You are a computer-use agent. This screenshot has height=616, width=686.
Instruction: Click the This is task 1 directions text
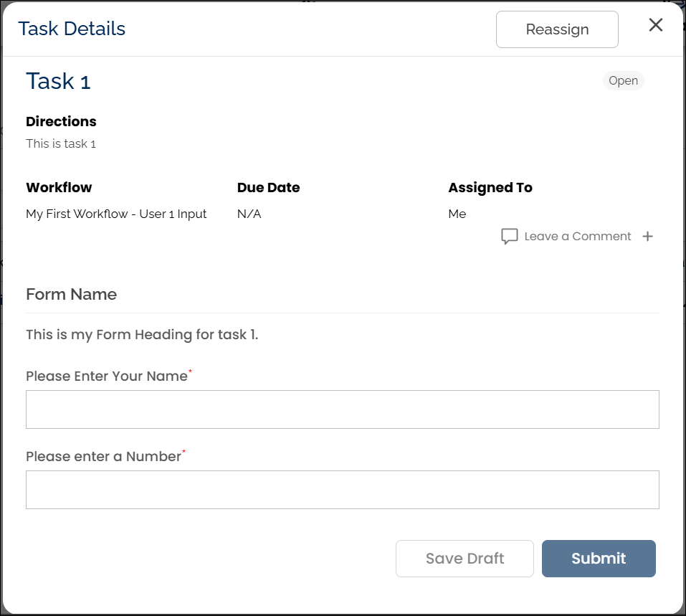[x=61, y=143]
